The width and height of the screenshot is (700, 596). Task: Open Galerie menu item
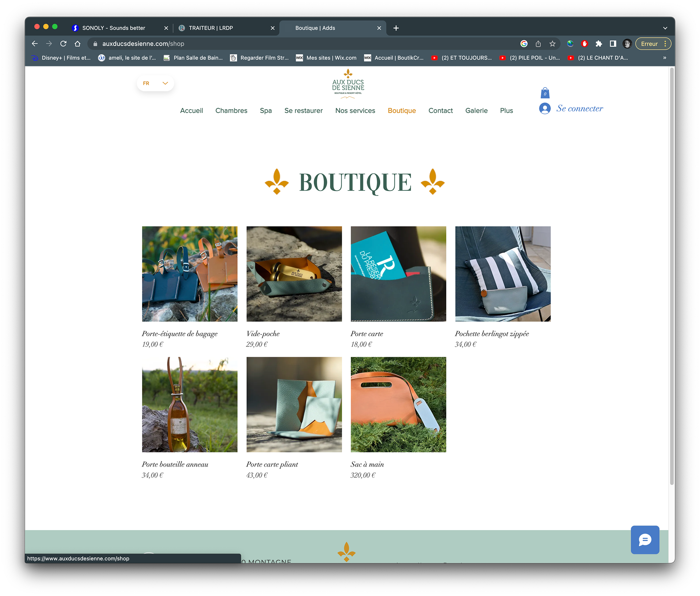(x=476, y=111)
